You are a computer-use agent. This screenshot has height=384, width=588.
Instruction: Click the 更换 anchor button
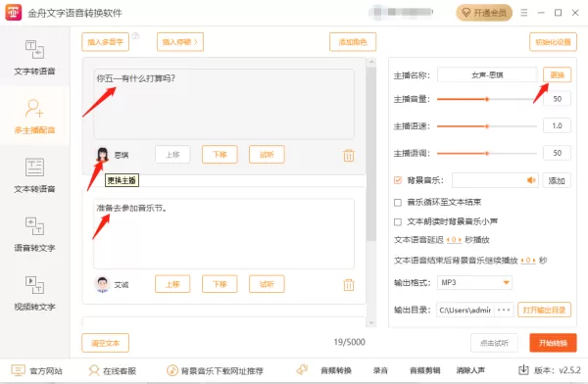[557, 74]
